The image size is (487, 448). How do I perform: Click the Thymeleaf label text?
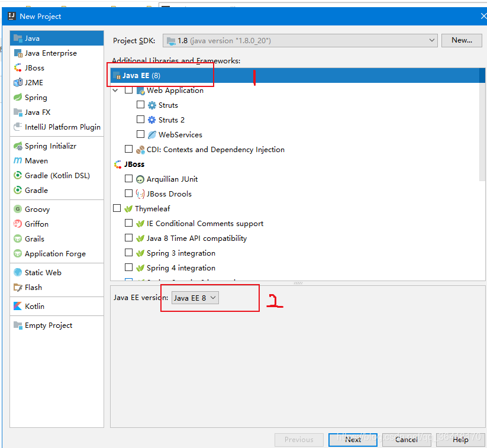point(153,209)
